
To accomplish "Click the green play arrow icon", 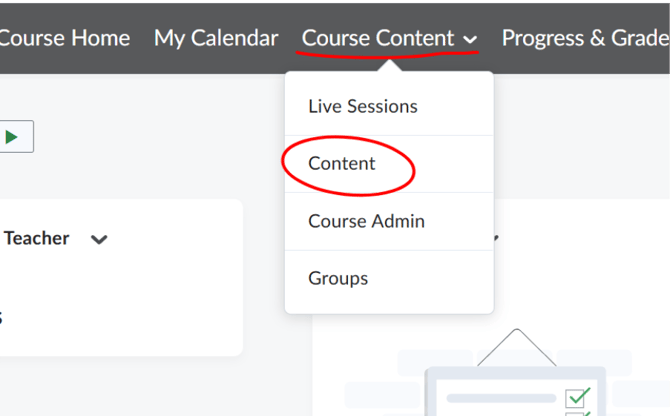I will coord(12,137).
